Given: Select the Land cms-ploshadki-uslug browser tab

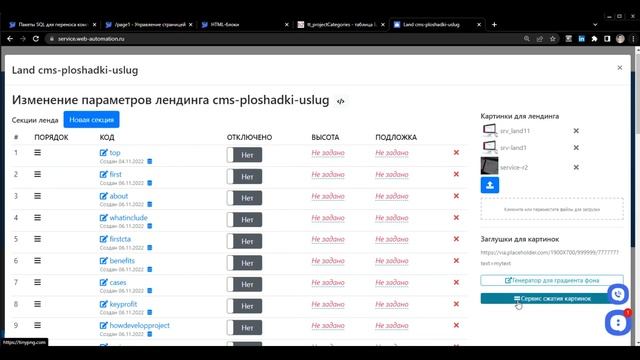Looking at the screenshot, I should (x=437, y=24).
